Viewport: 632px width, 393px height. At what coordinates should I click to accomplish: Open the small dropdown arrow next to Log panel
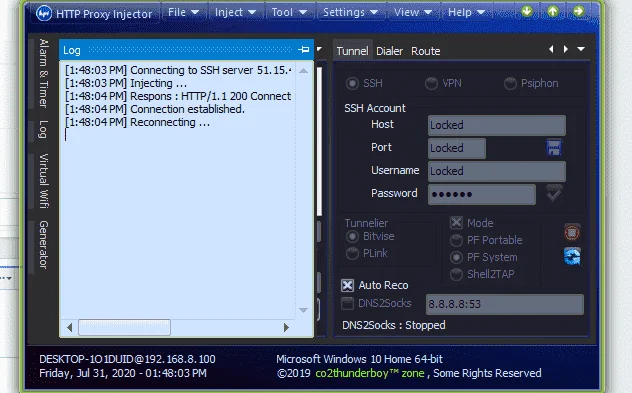click(x=319, y=49)
